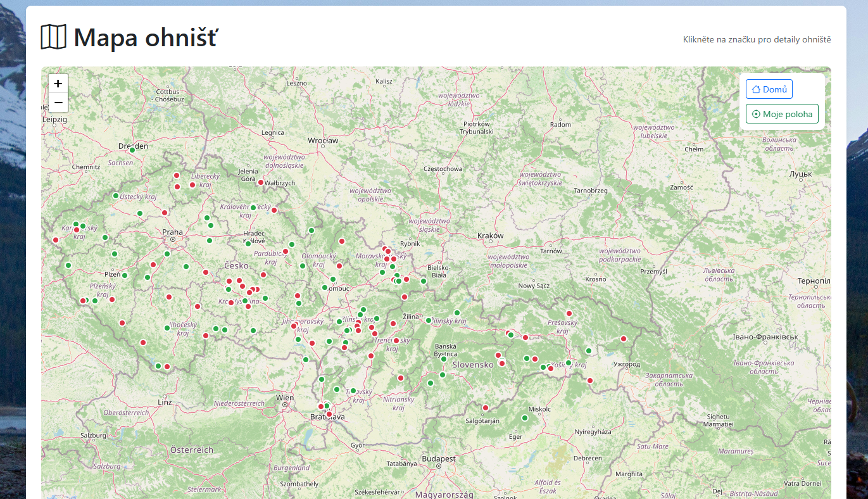The image size is (868, 499).
Task: Zoom out on the map
Action: 58,103
